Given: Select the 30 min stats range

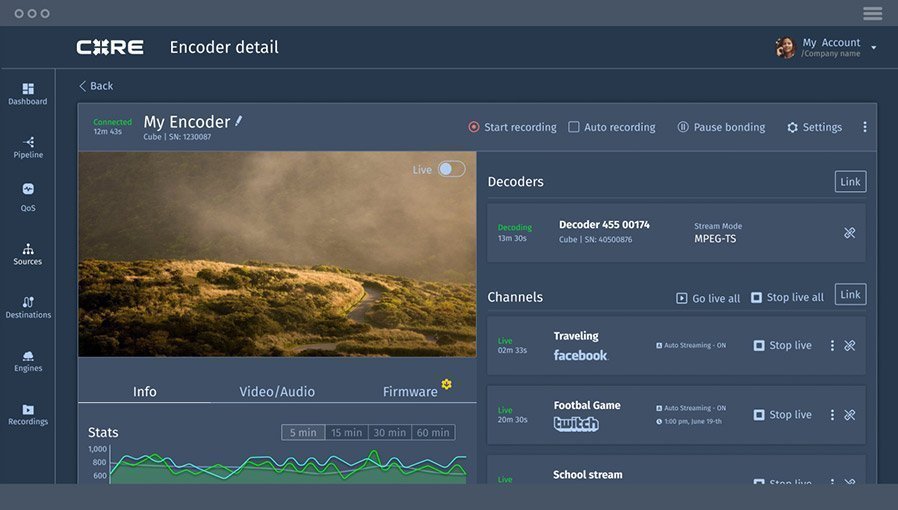Looking at the screenshot, I should tap(389, 432).
